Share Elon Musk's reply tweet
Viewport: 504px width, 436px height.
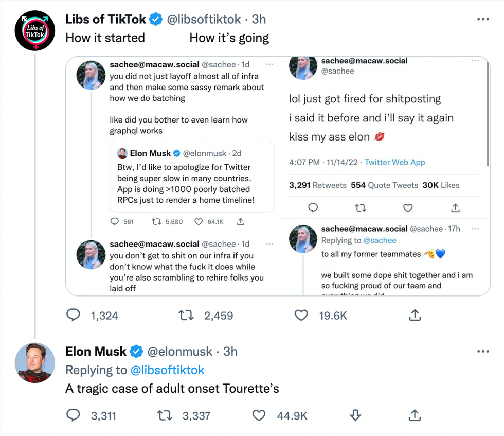pos(415,415)
